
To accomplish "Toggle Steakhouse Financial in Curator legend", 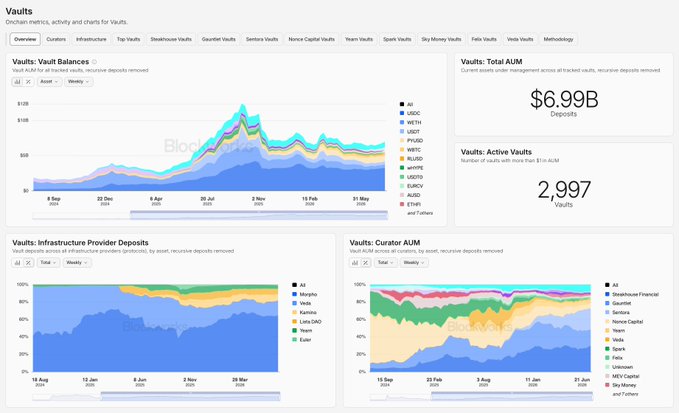I will point(632,294).
